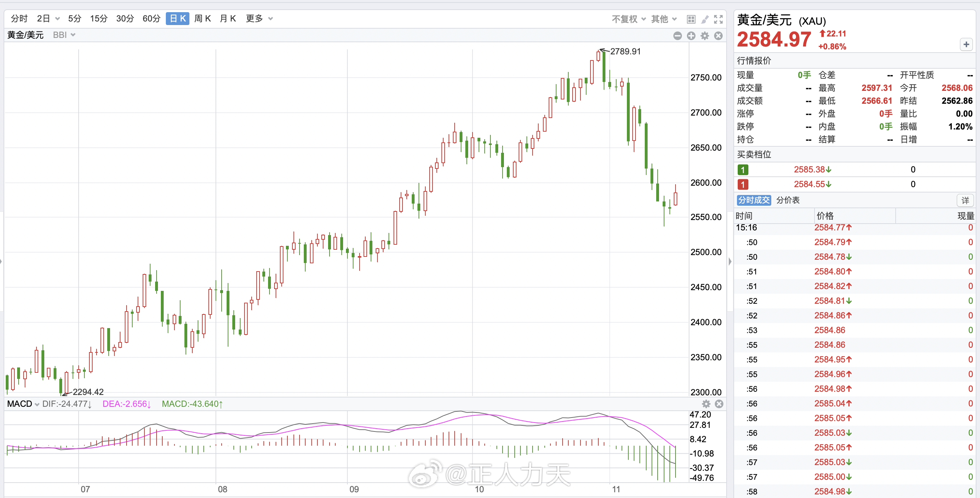Expand the 更多 timeframes dropdown
This screenshot has width=980, height=498.
(259, 19)
